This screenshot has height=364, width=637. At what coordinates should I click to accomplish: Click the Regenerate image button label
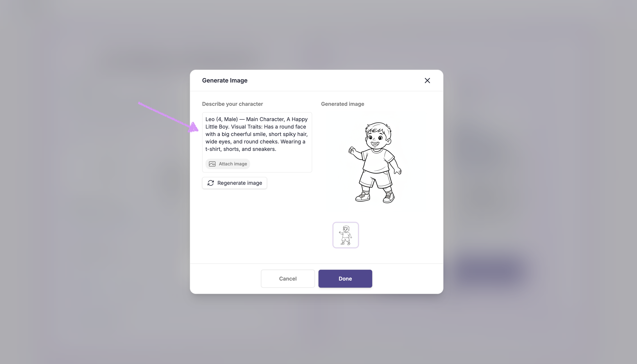[240, 183]
